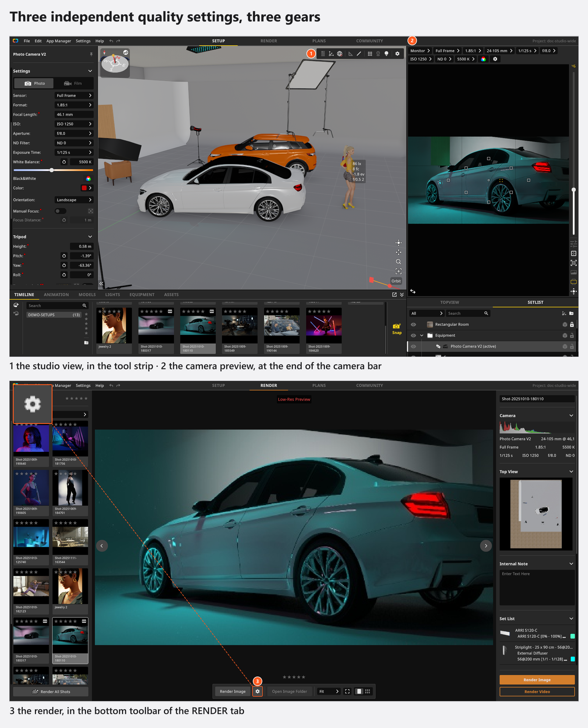This screenshot has height=728, width=588.
Task: Hide Photo Camera V2 (active) with eye icon
Action: (x=413, y=347)
